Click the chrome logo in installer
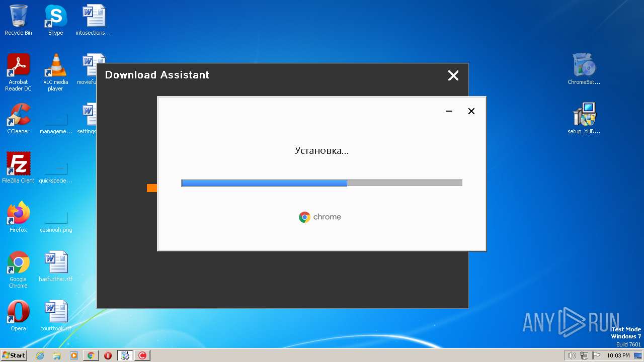 (320, 217)
